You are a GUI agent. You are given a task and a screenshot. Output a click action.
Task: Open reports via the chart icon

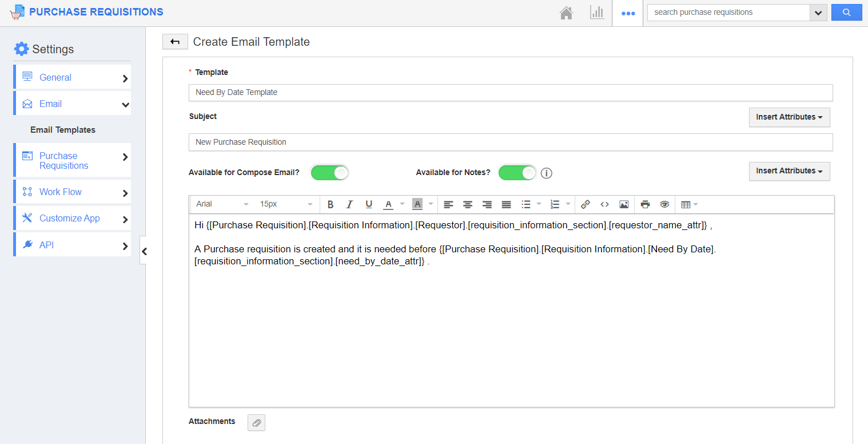[597, 12]
